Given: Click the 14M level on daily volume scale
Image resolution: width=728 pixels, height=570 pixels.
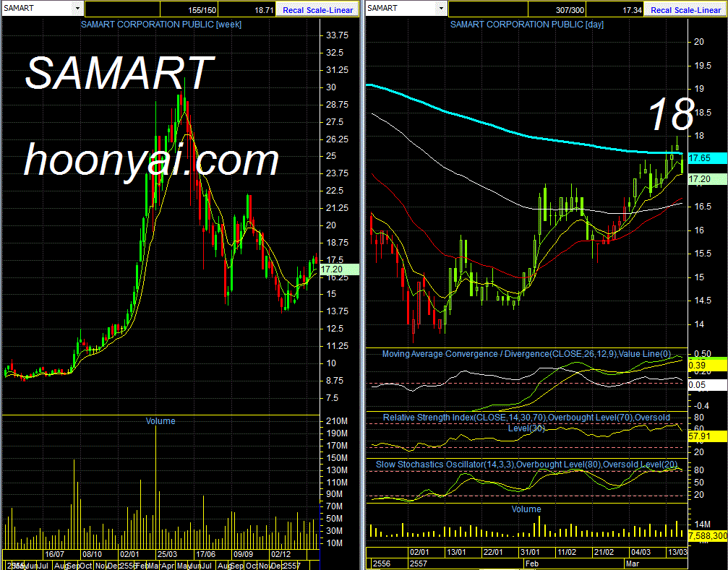Looking at the screenshot, I should (x=703, y=524).
